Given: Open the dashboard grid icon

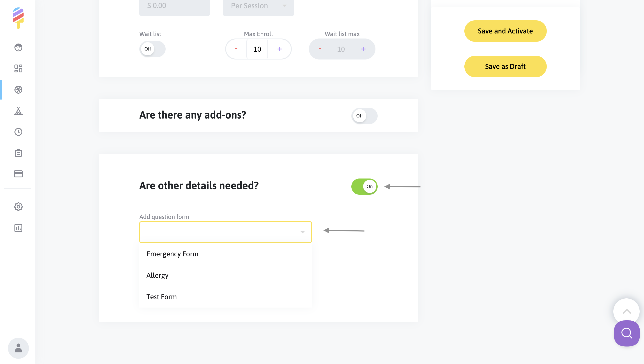Looking at the screenshot, I should (18, 68).
